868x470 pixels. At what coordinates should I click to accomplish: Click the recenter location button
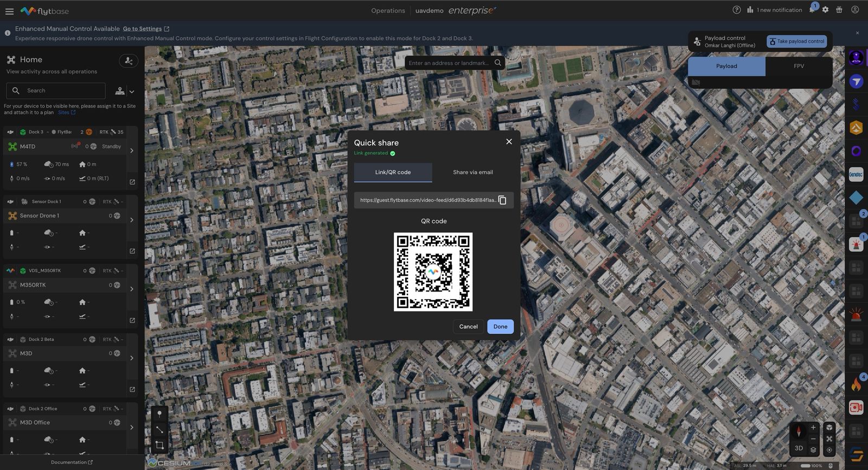coord(829,450)
